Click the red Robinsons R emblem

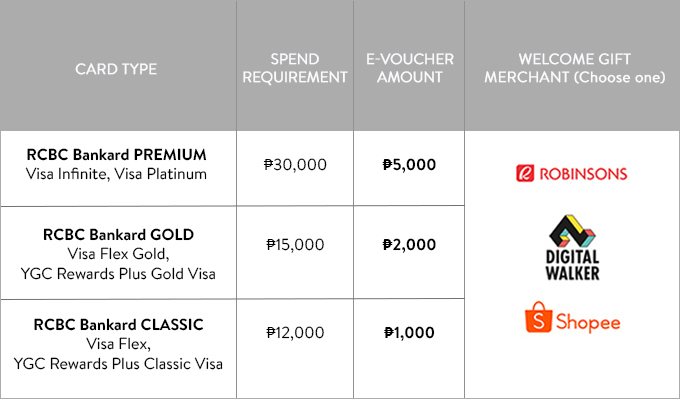pos(525,173)
